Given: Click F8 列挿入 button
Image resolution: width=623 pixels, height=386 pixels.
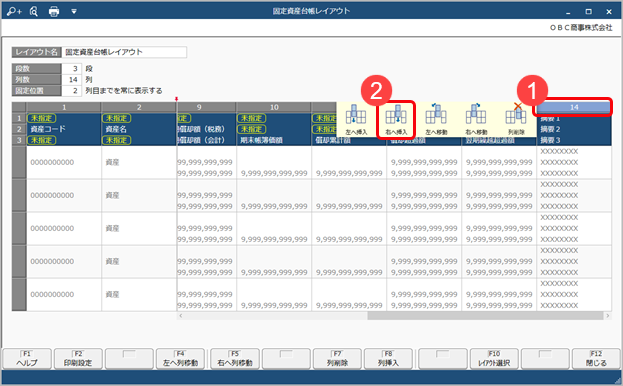Looking at the screenshot, I should tap(388, 359).
